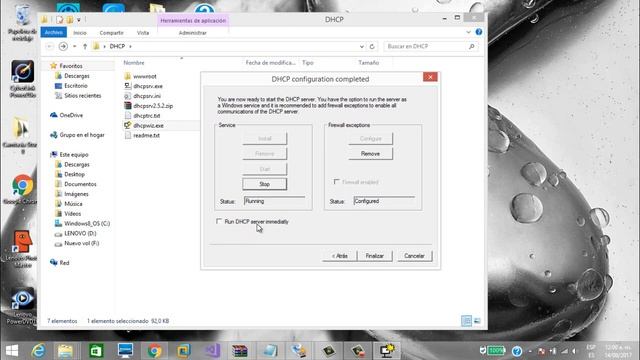This screenshot has width=640, height=360.
Task: Open Grupo en el hogar
Action: click(x=82, y=135)
